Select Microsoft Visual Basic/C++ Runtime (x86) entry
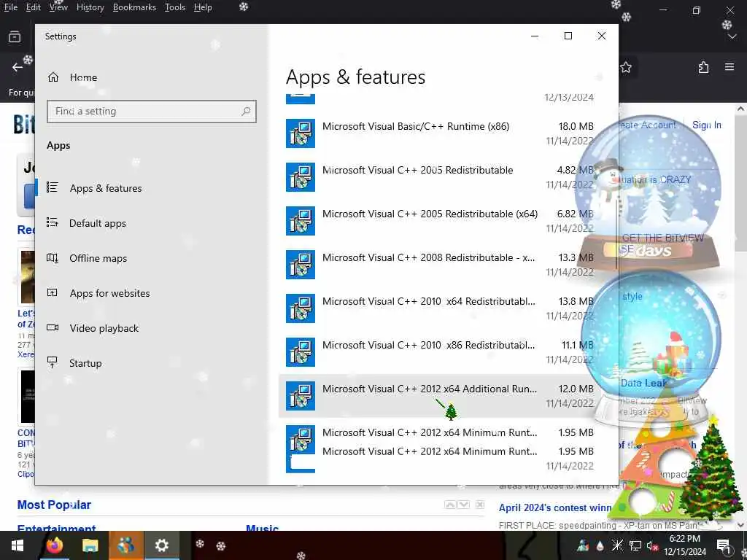747x560 pixels. [440, 133]
